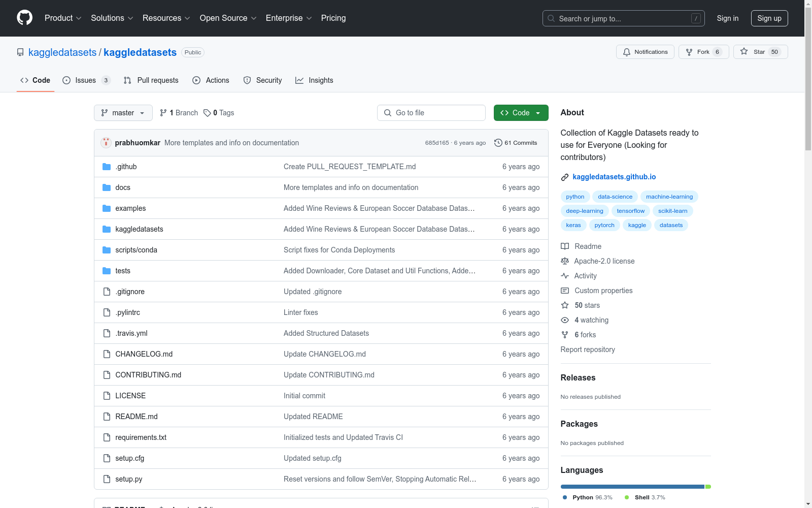Click the Sign in link

point(728,18)
